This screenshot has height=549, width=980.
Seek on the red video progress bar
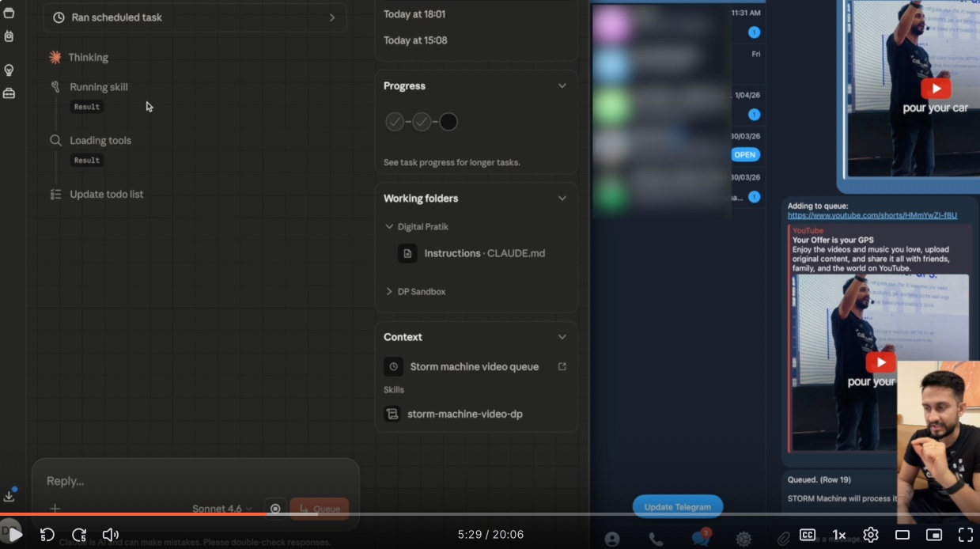(x=490, y=514)
